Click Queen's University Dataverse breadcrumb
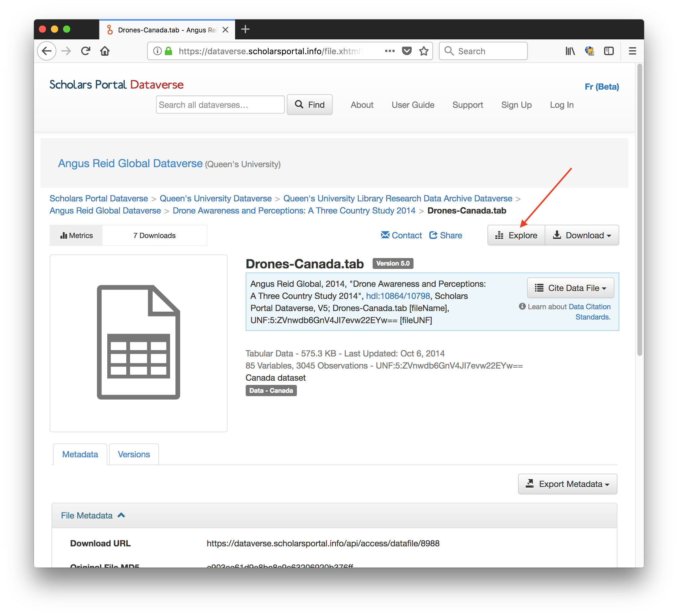 pos(216,198)
